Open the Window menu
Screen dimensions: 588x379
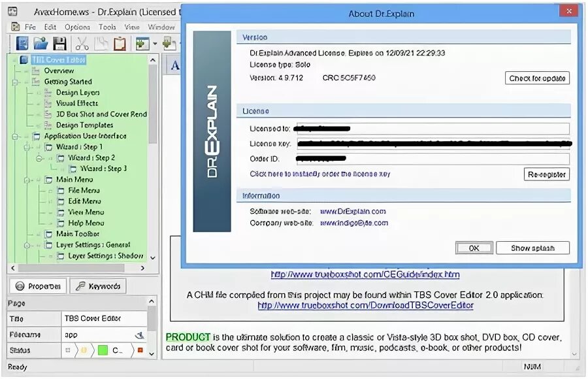pos(161,27)
